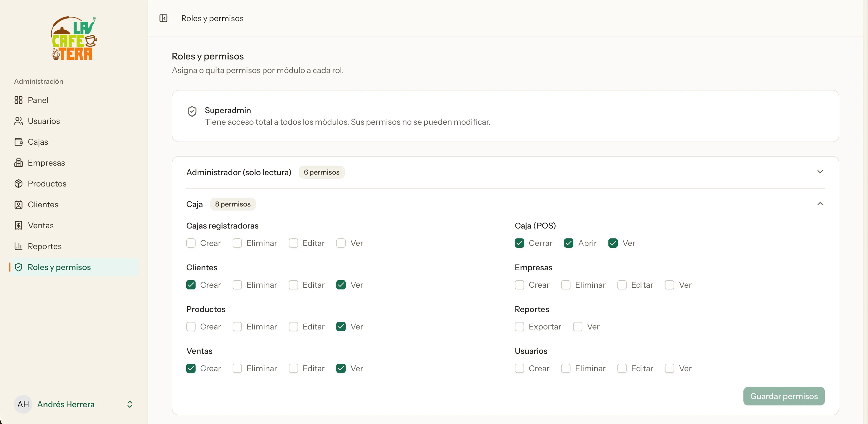Uncheck Cerrar under Caja (POS)
This screenshot has height=424, width=868.
tap(519, 243)
